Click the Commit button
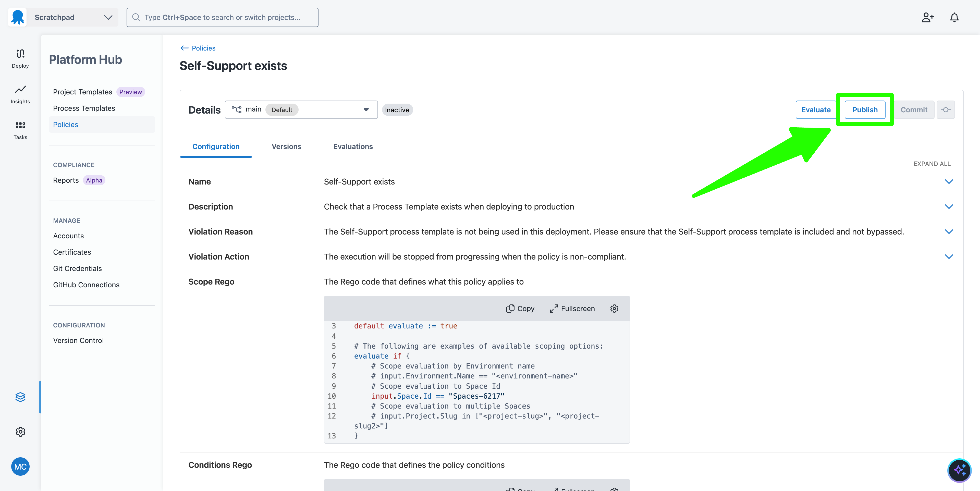The height and width of the screenshot is (491, 980). click(914, 110)
